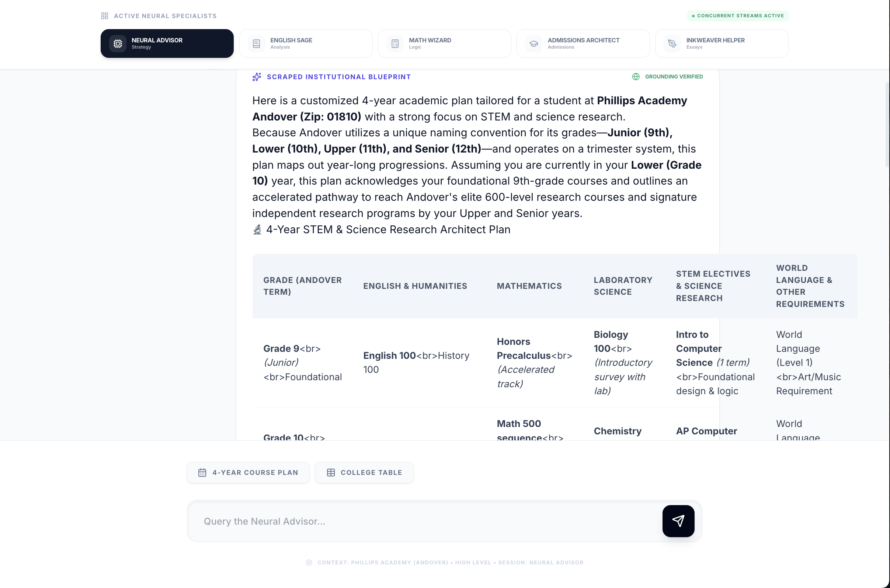Click the Active Neural Specialists label
Screen dimensions: 890x588
click(x=165, y=16)
